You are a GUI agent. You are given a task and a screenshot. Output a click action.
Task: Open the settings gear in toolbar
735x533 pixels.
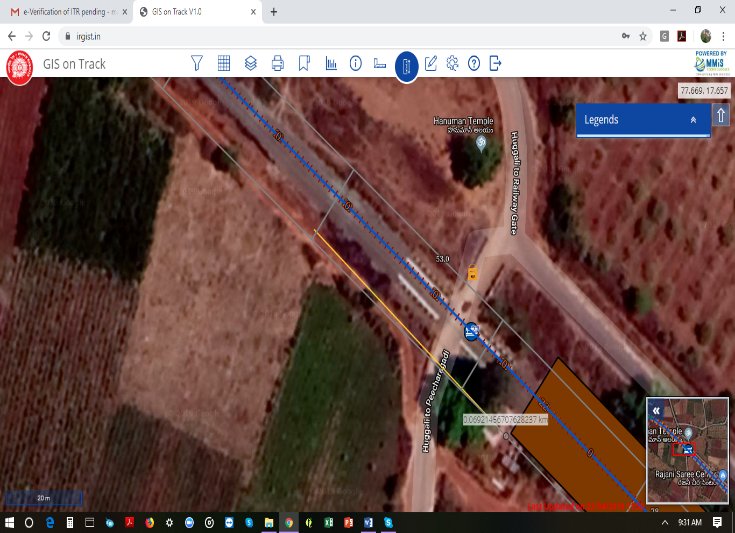tap(452, 64)
